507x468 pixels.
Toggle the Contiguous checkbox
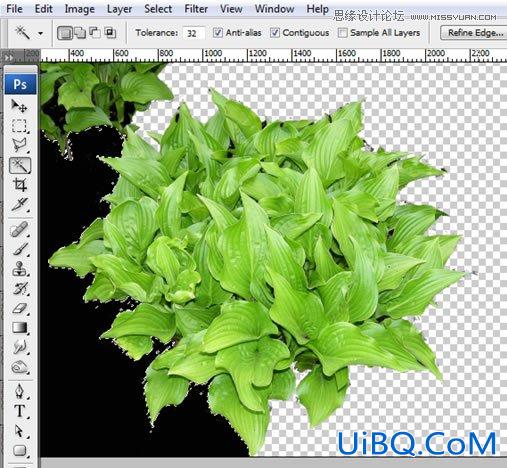[x=275, y=33]
